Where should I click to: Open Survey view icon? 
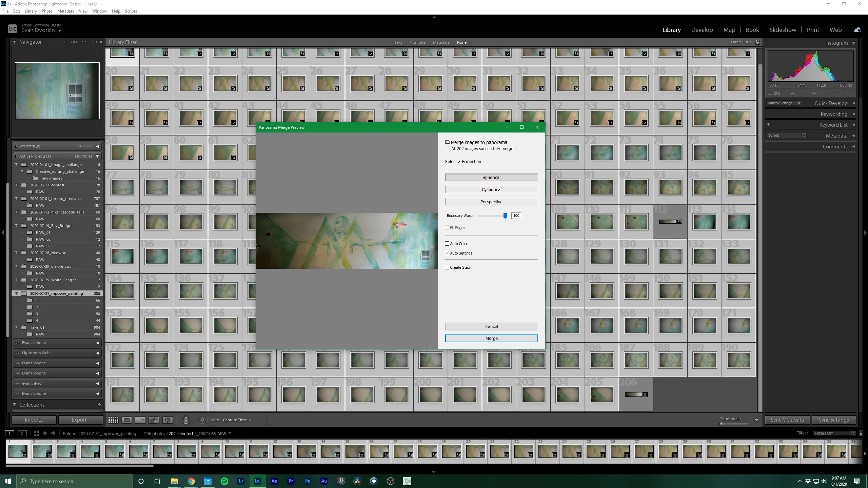pyautogui.click(x=154, y=420)
